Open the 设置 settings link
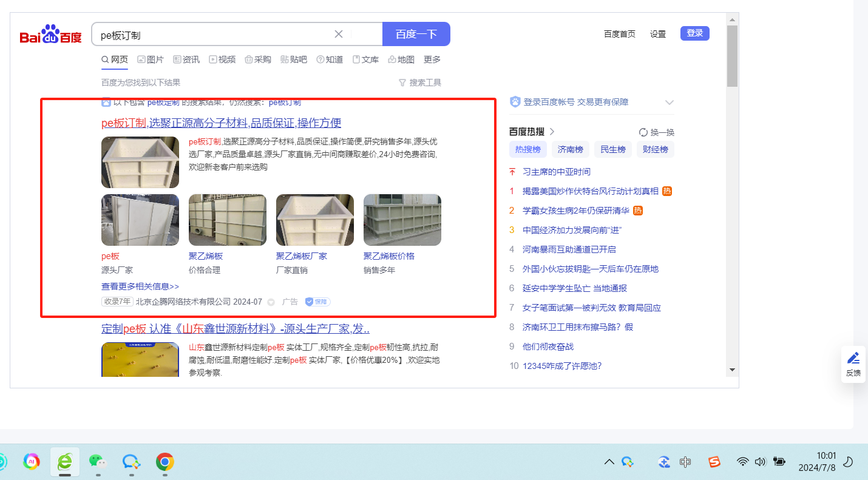 pos(658,34)
